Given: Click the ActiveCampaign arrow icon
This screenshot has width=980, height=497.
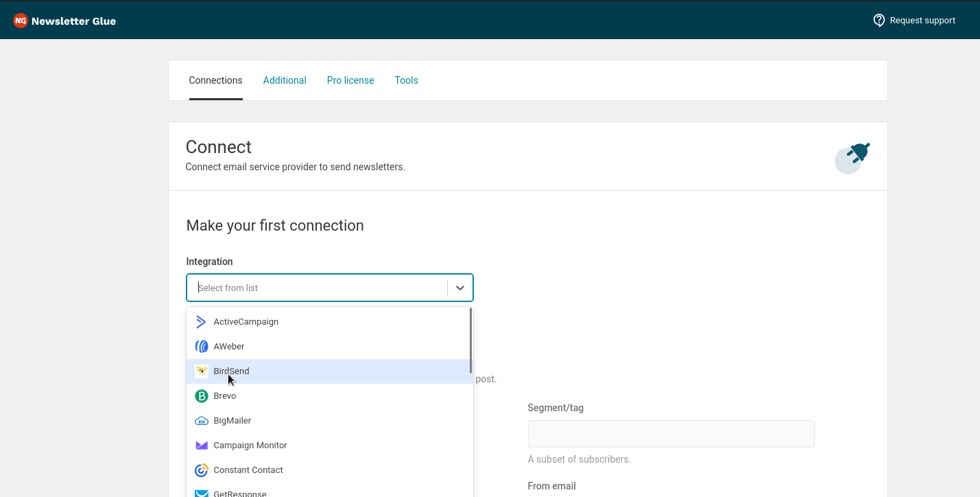Looking at the screenshot, I should pos(201,322).
